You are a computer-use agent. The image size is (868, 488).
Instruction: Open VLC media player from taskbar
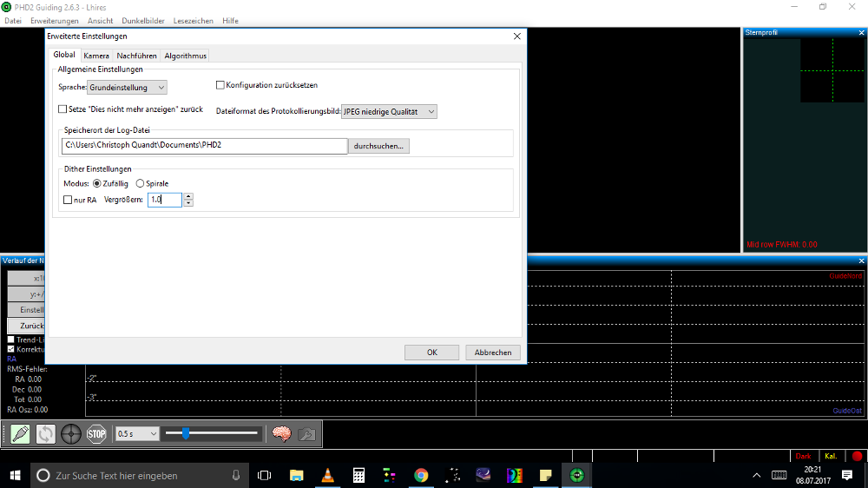(327, 475)
